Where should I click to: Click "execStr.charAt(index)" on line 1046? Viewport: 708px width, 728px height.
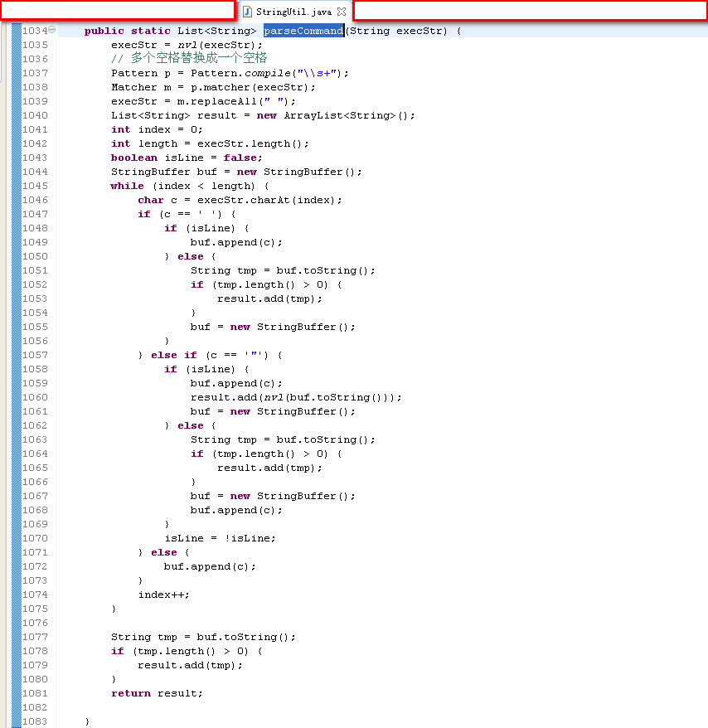point(266,200)
